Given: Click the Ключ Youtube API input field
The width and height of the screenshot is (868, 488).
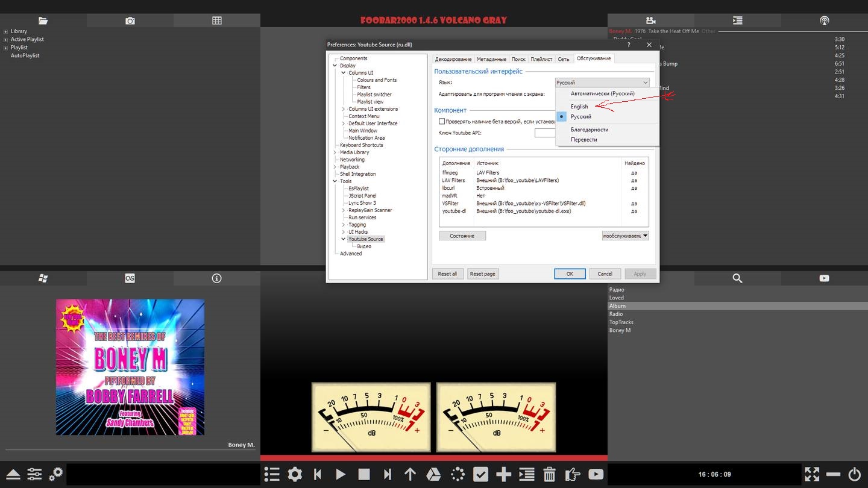Looking at the screenshot, I should (x=544, y=133).
